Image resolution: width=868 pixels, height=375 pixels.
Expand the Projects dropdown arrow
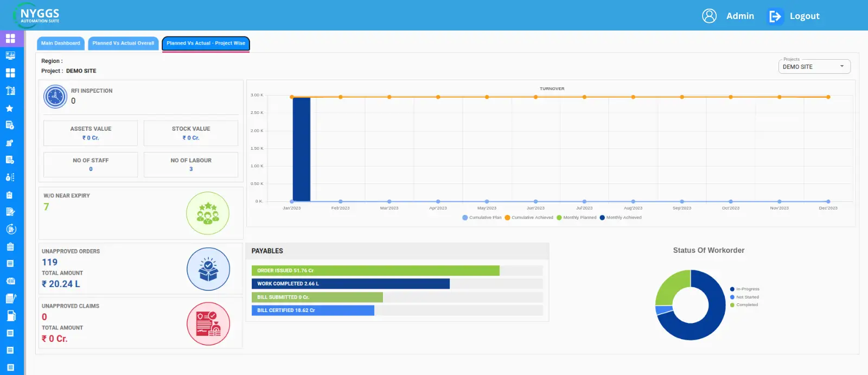pos(842,67)
